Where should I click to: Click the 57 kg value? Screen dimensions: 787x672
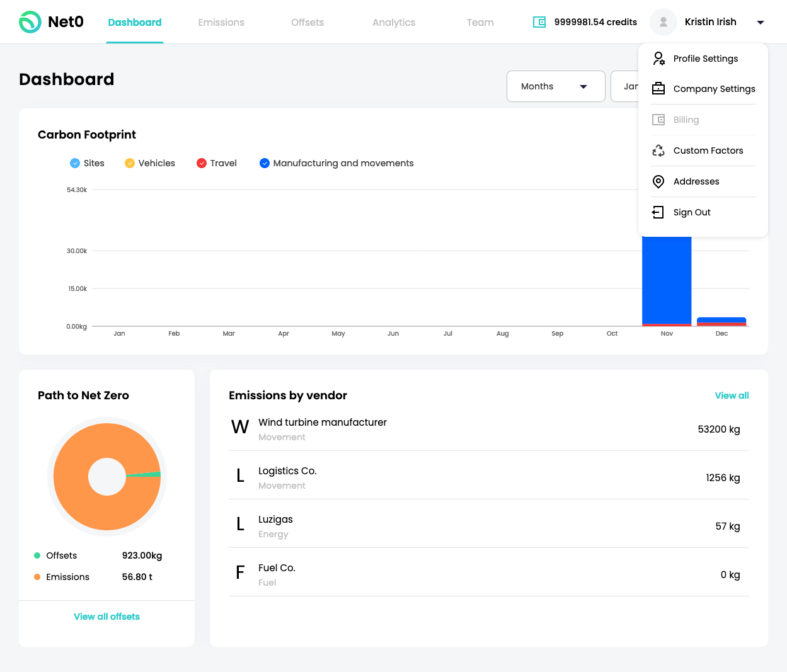[x=728, y=527]
